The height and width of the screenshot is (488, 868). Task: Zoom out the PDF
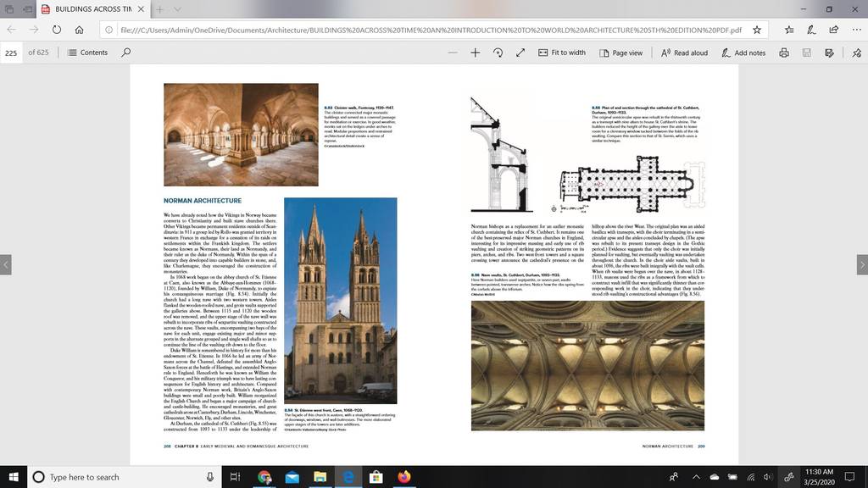pos(453,53)
